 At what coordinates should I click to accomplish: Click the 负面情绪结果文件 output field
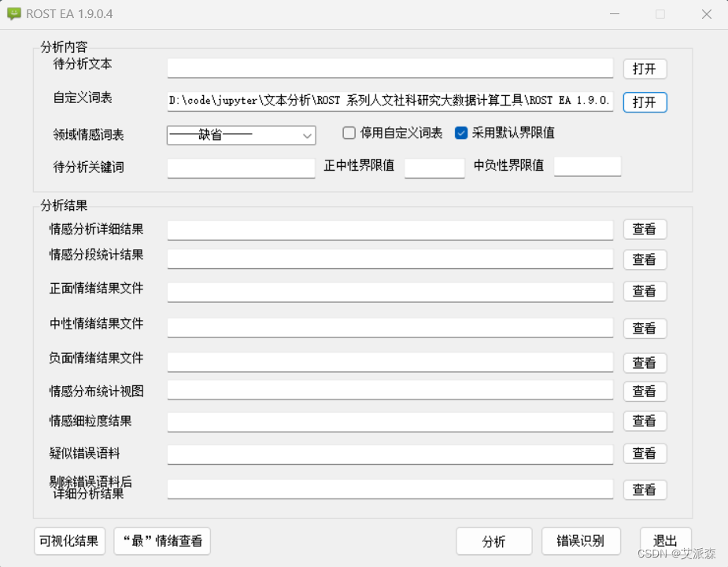pos(390,362)
